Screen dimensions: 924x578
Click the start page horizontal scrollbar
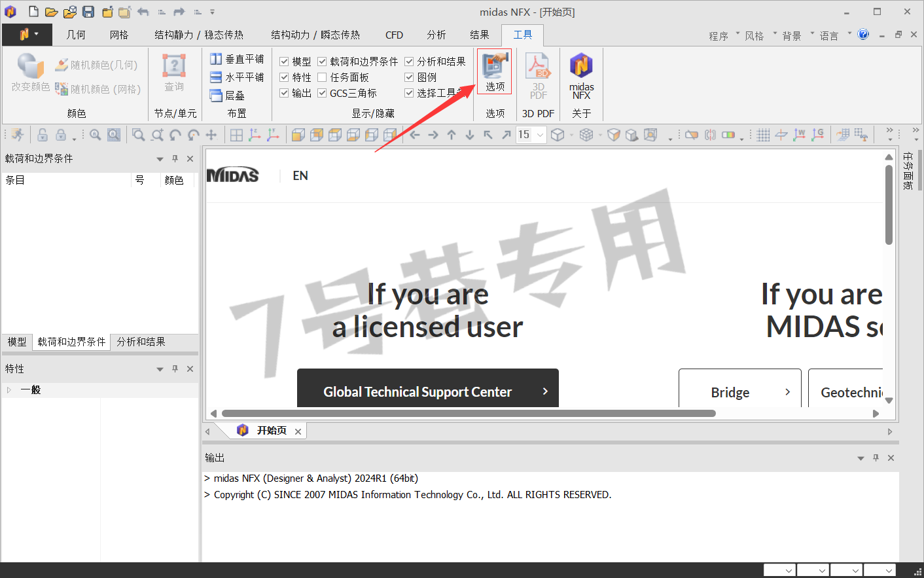point(469,413)
